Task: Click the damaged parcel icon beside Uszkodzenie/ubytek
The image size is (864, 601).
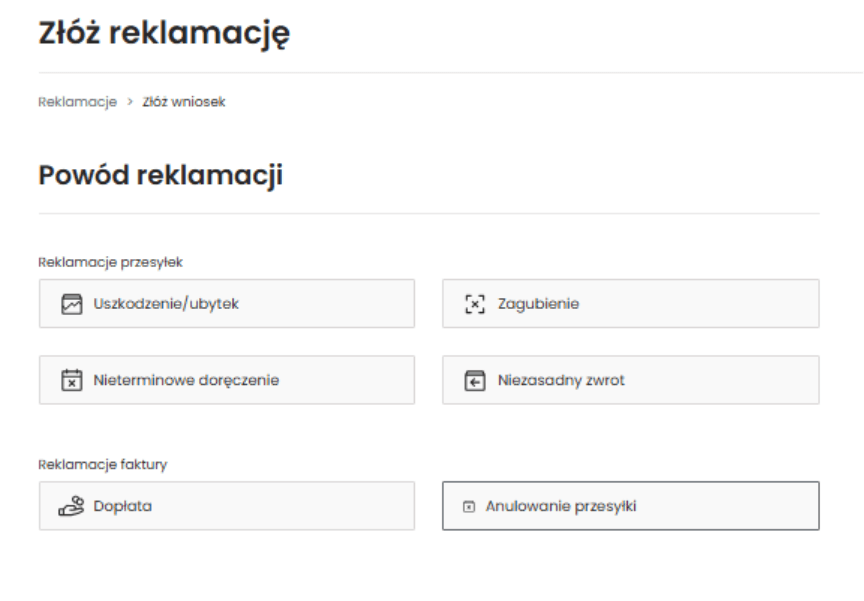Action: point(69,304)
